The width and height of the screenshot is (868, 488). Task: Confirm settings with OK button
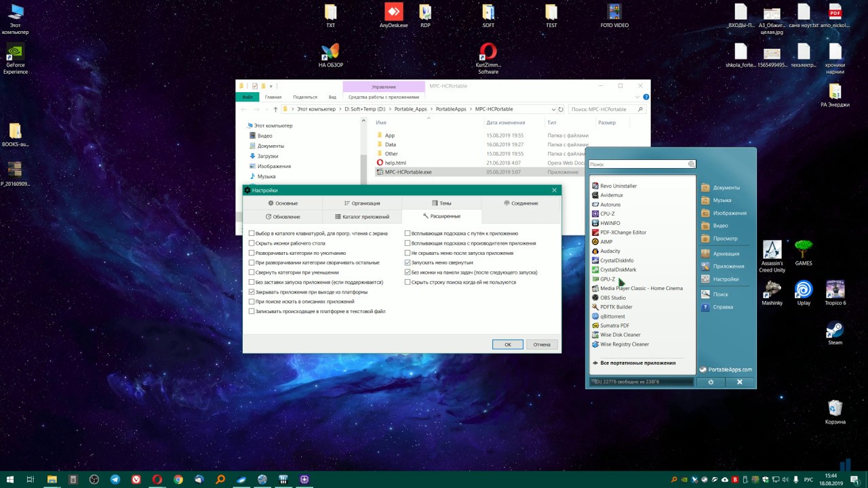507,344
